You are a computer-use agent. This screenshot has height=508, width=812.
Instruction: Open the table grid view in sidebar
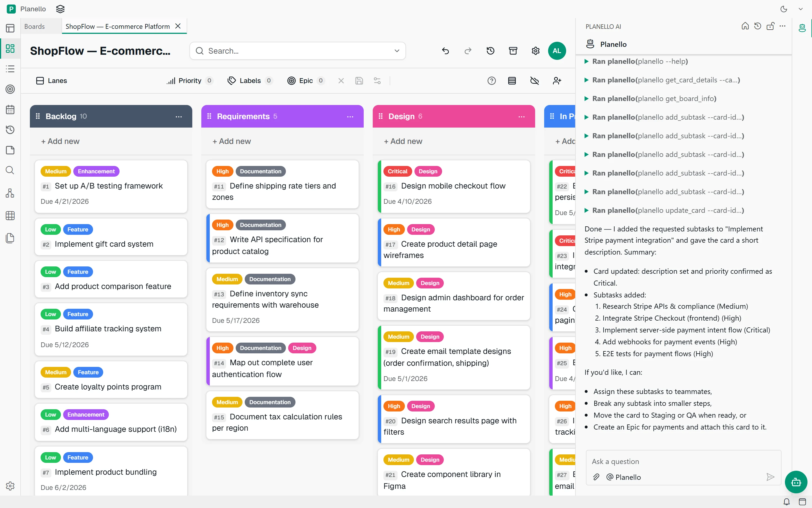[10, 216]
